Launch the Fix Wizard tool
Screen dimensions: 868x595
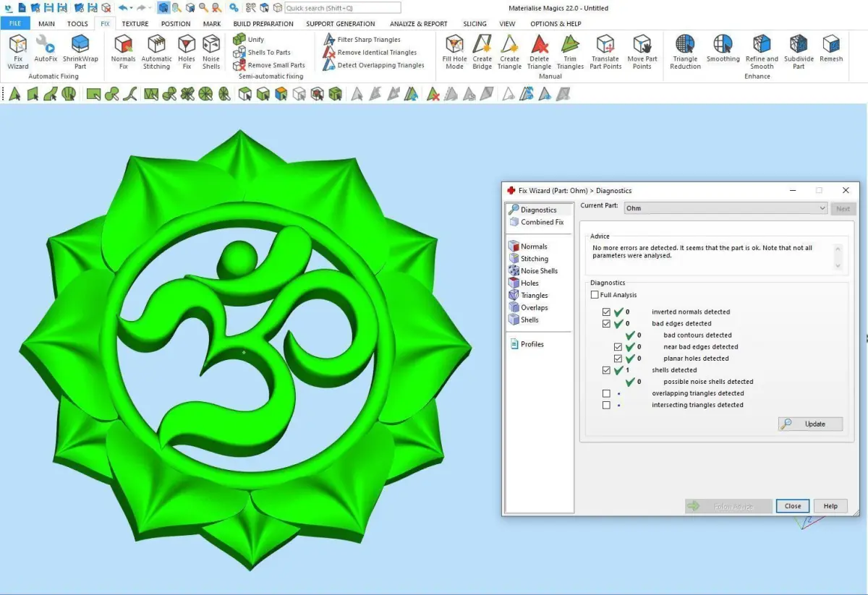[18, 51]
